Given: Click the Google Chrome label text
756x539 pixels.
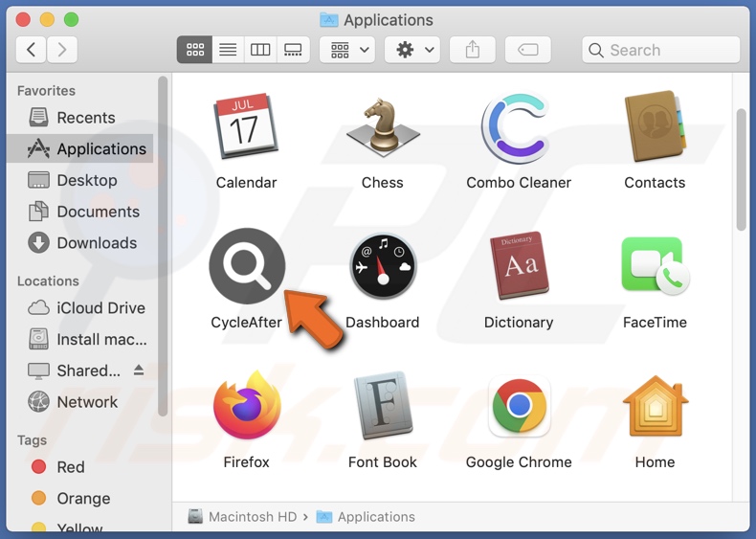Looking at the screenshot, I should pyautogui.click(x=519, y=462).
